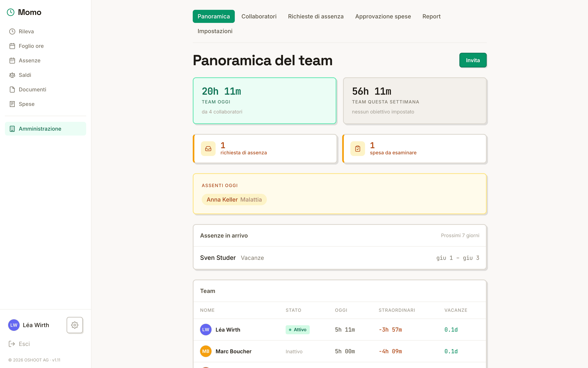The width and height of the screenshot is (588, 368).
Task: Click Léa Wirth's 0.1d vacation value
Action: (451, 330)
